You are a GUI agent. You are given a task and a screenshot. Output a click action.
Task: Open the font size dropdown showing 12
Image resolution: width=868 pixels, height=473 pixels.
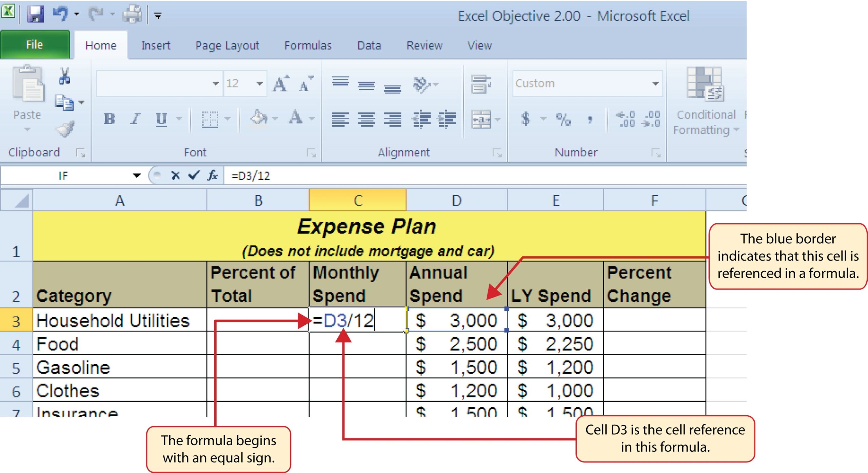point(259,83)
